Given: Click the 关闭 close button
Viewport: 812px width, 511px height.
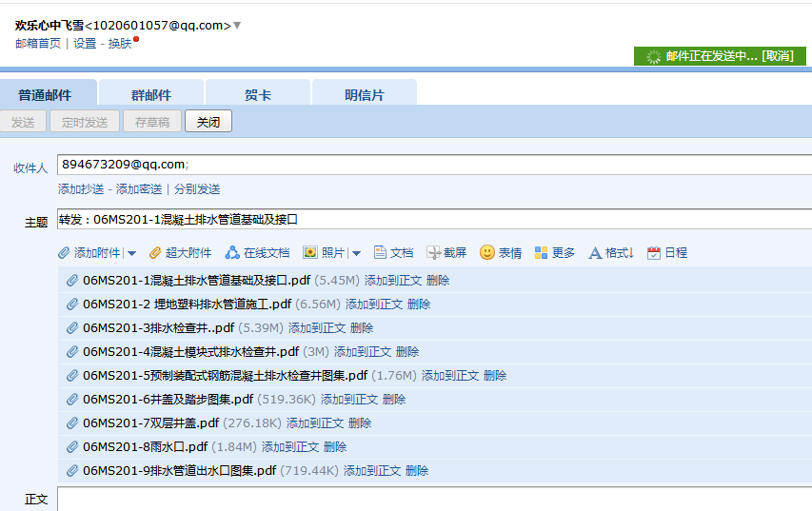Looking at the screenshot, I should tap(208, 122).
